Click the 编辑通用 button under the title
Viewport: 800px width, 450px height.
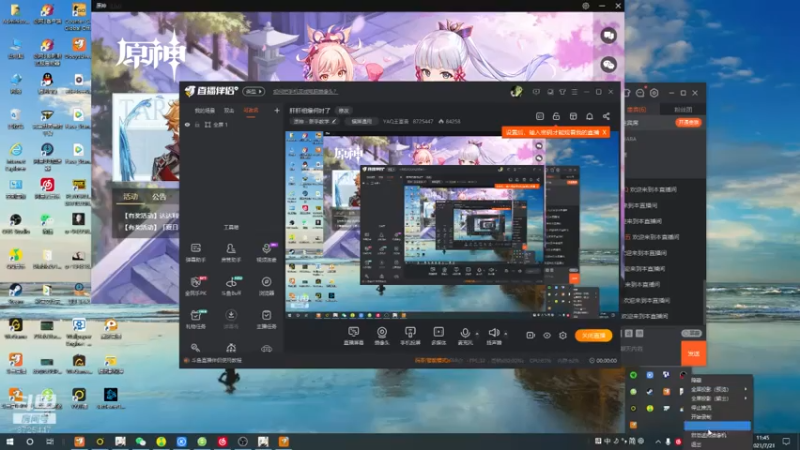click(361, 121)
